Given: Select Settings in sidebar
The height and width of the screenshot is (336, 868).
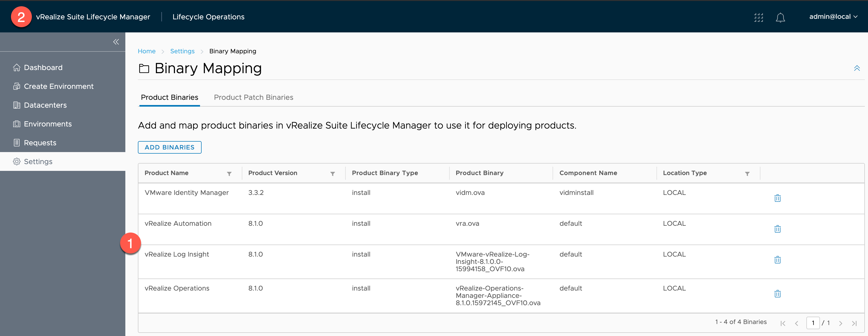Looking at the screenshot, I should tap(63, 161).
